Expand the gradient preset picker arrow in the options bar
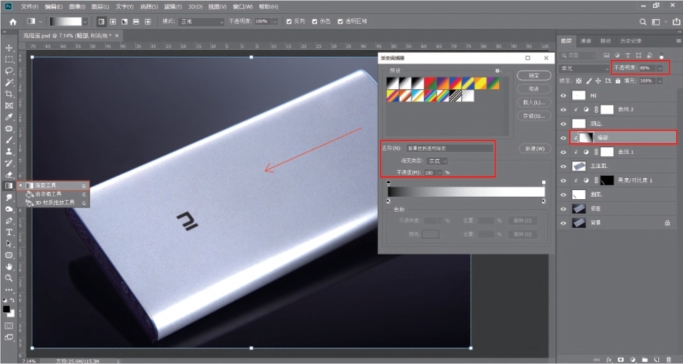Viewport: 683px width, 364px height. 85,21
